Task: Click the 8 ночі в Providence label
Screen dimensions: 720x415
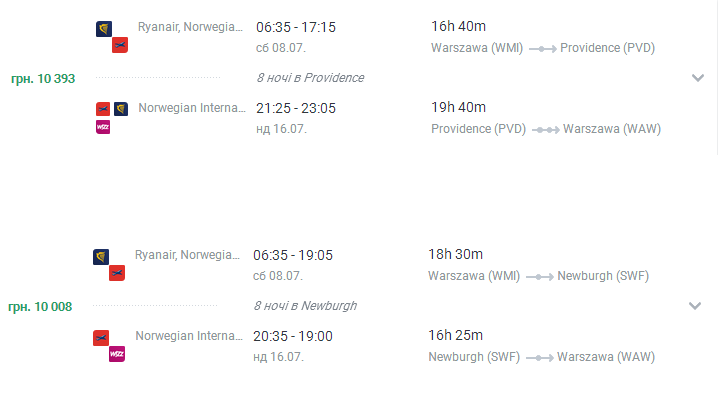Action: point(310,78)
